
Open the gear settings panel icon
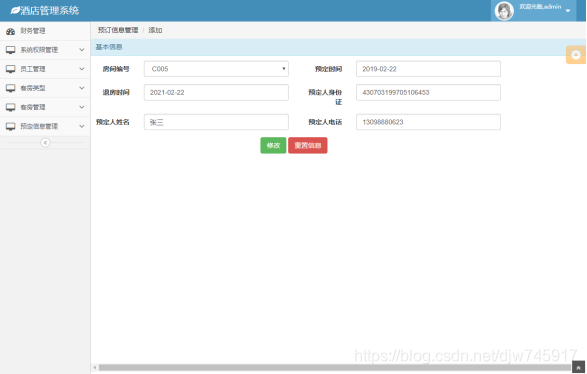(576, 55)
